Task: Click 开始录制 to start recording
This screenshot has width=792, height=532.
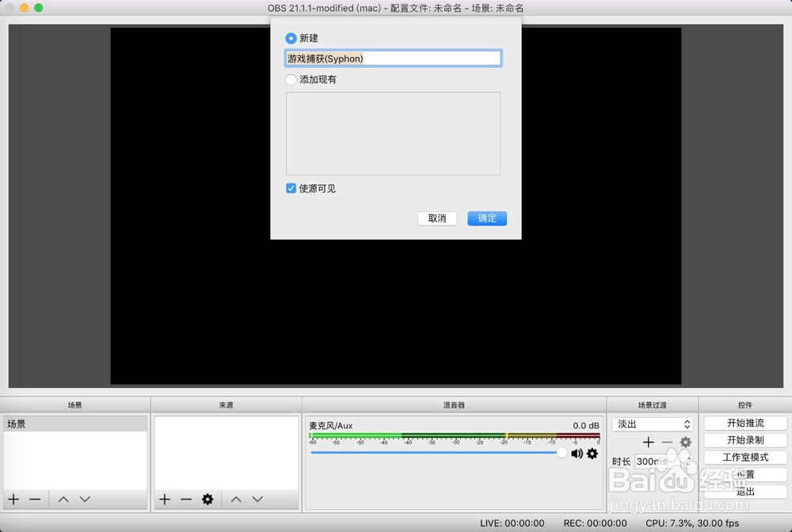Action: [745, 440]
